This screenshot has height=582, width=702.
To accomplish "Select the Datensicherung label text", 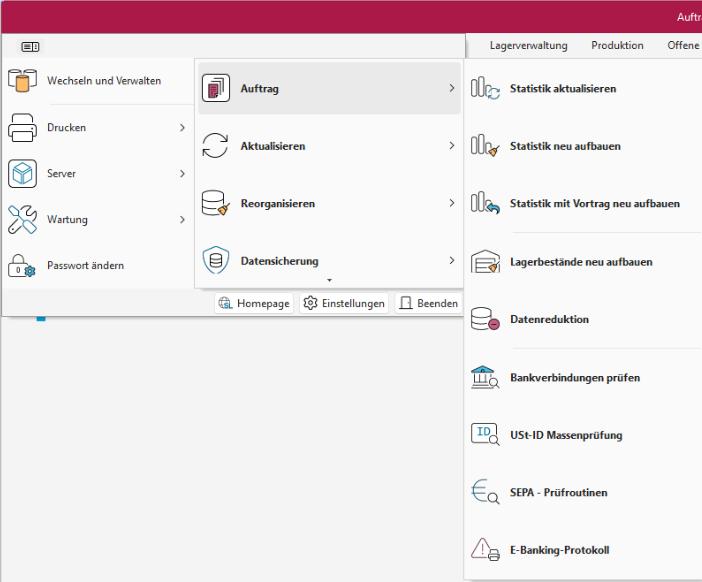I will [x=279, y=261].
